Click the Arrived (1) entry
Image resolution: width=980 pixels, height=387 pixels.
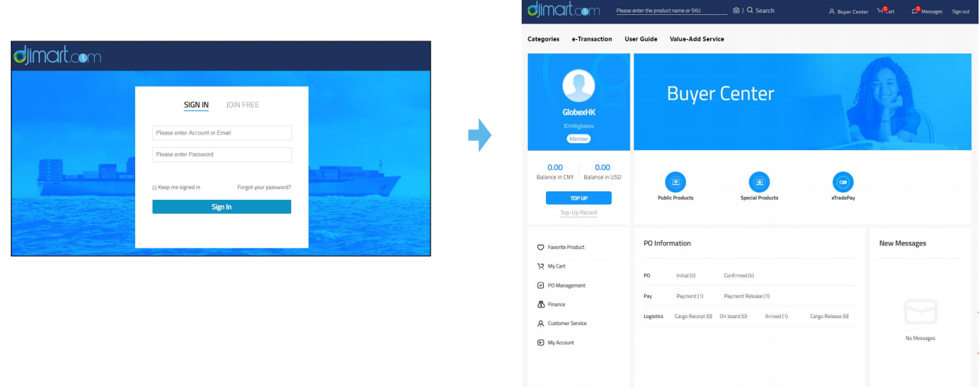pyautogui.click(x=776, y=316)
